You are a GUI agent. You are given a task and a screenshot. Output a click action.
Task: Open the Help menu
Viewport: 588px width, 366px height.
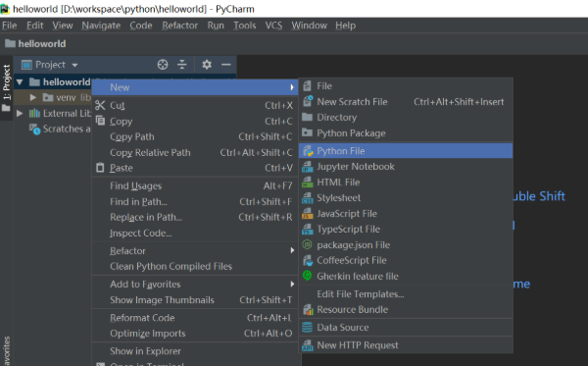tap(345, 26)
